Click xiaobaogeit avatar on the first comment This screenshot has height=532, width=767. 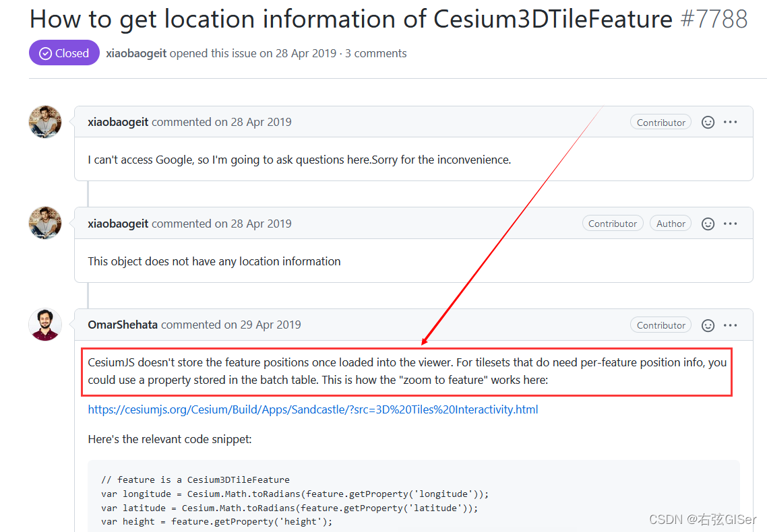pos(45,122)
